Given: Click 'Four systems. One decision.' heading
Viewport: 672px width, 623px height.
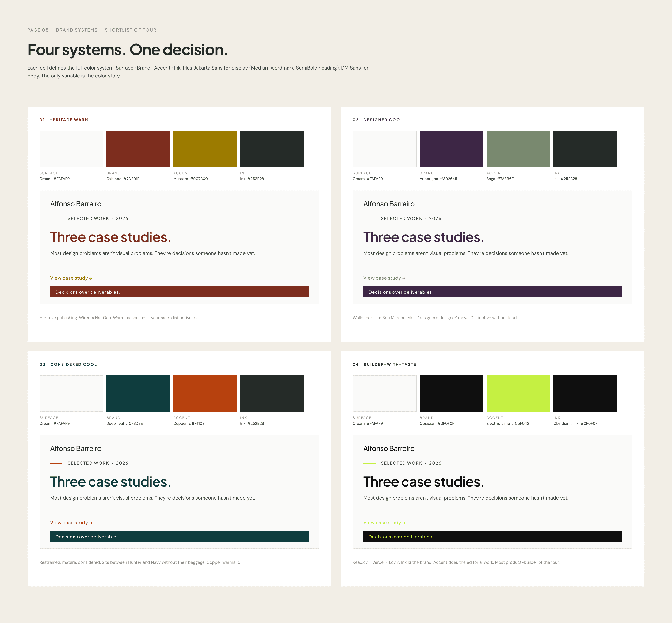Looking at the screenshot, I should 128,50.
